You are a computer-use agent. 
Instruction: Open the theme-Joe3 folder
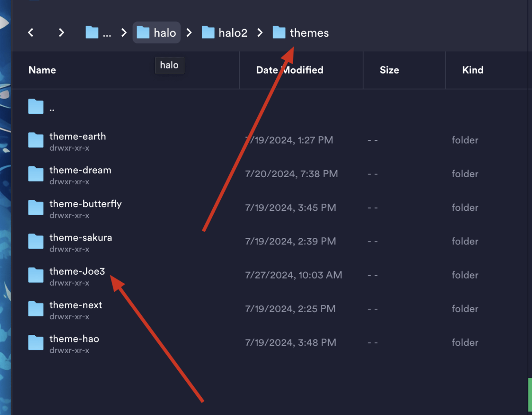point(77,271)
